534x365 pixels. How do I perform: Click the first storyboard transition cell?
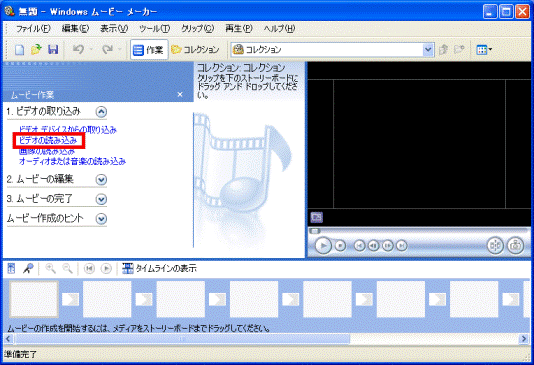(70, 300)
